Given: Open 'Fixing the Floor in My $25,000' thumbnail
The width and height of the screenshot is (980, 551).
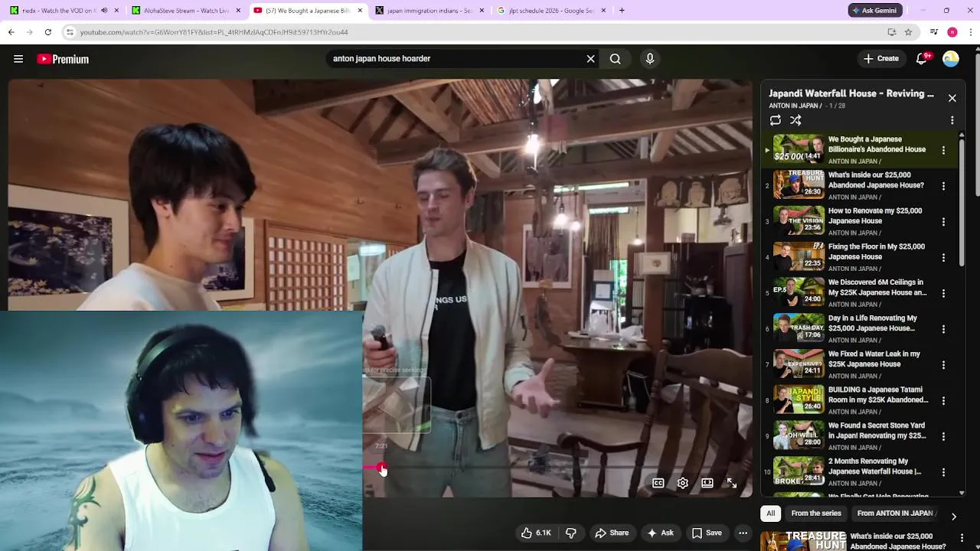Looking at the screenshot, I should coord(799,256).
